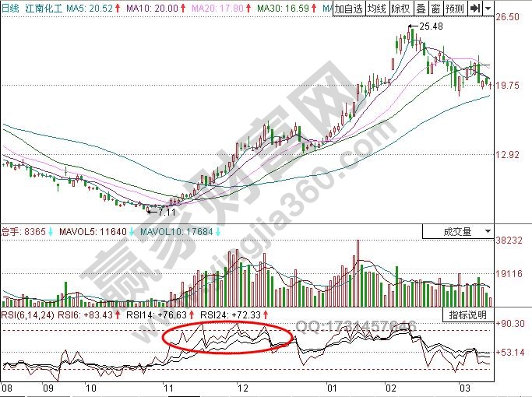Click the 25.48 high price marker
Screen dimensions: 532x397
[431, 26]
